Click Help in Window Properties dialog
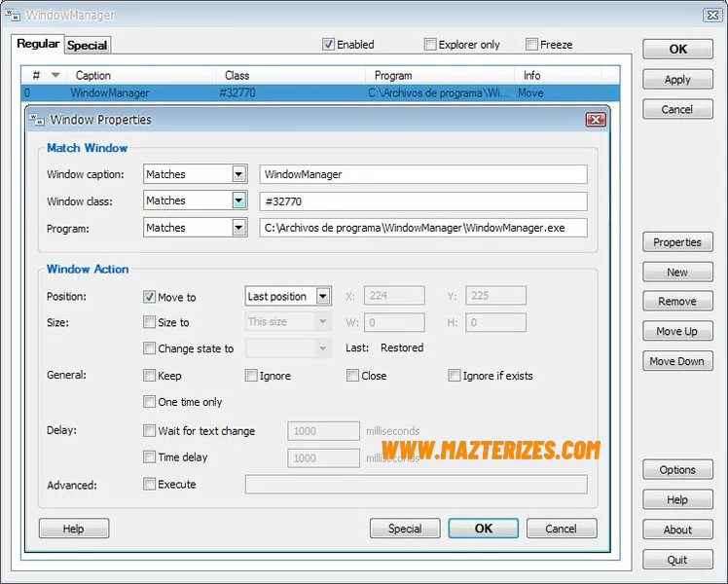The image size is (728, 584). pyautogui.click(x=74, y=529)
